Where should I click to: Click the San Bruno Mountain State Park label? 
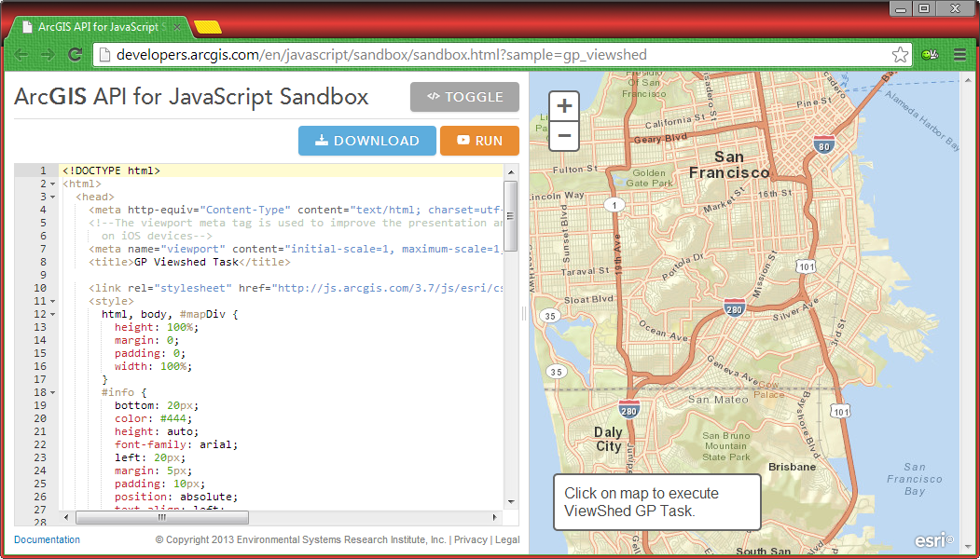pos(725,446)
